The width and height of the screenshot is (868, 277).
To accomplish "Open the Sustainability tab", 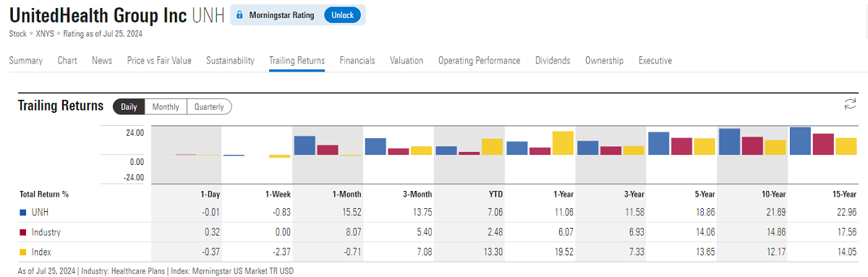I will [x=230, y=61].
